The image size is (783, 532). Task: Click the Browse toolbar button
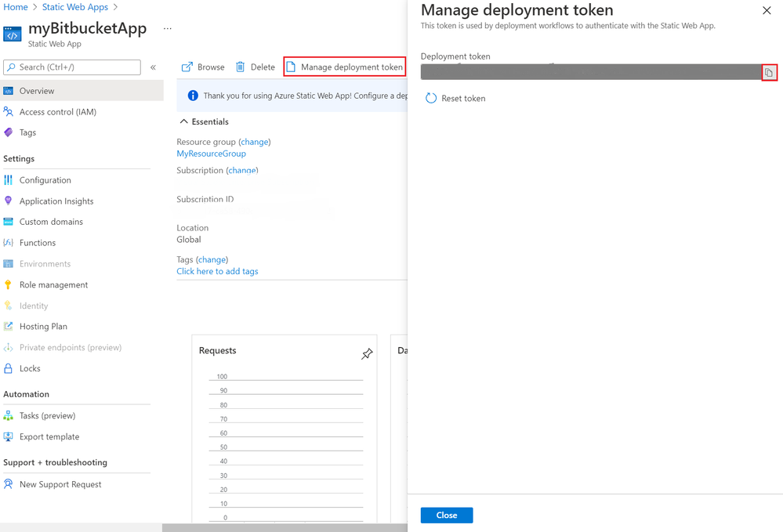click(x=203, y=67)
